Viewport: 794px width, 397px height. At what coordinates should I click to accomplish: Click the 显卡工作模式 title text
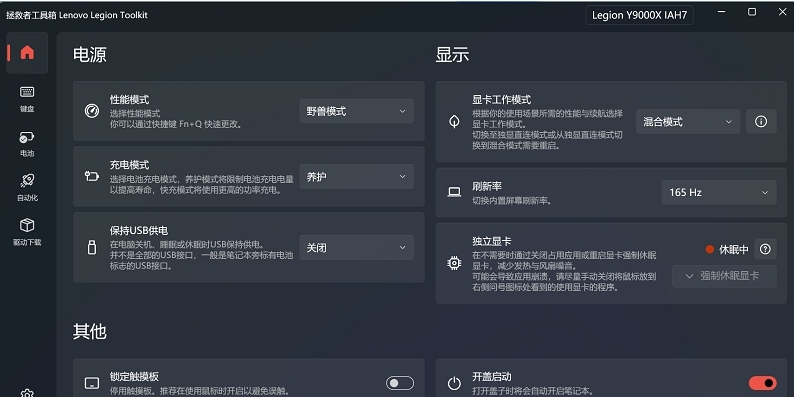pos(502,100)
